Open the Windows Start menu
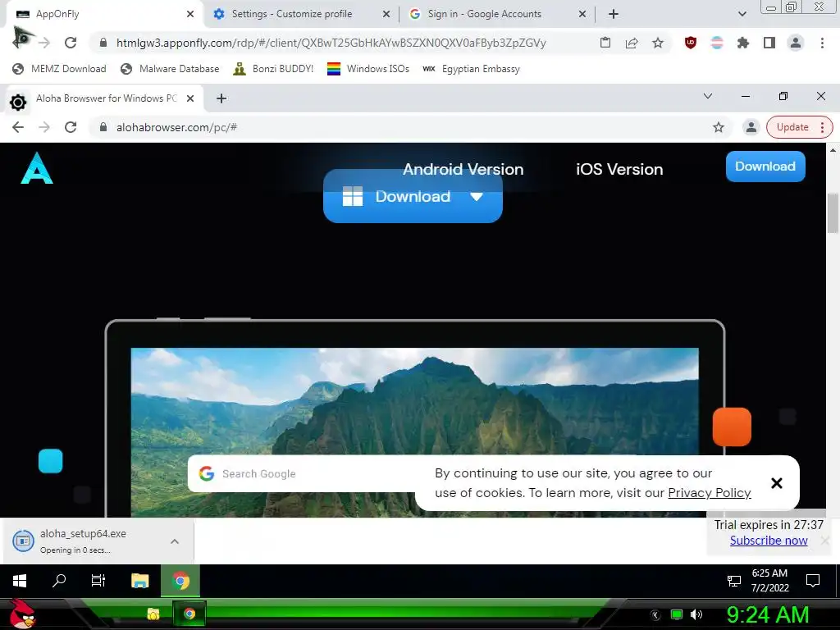840x630 pixels. (x=20, y=580)
